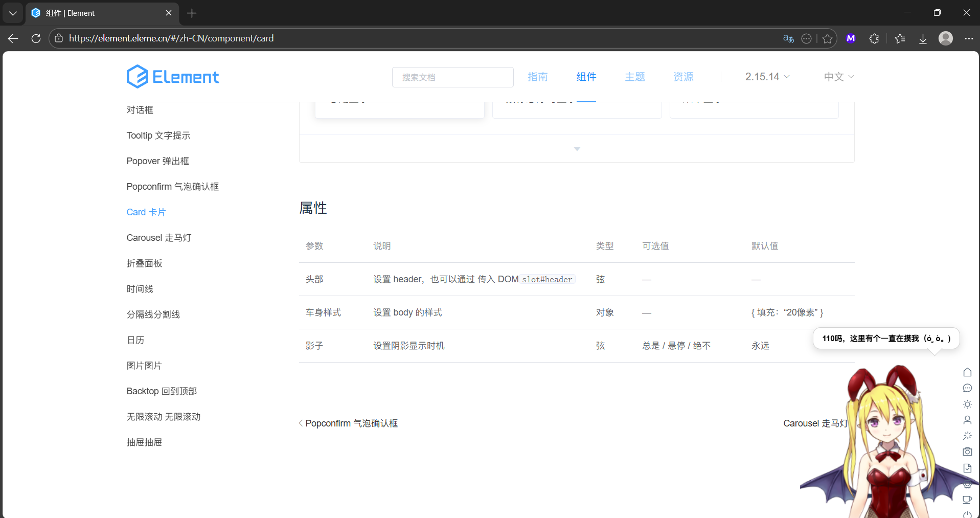Open the browser downloads icon
Screen dimensions: 980x518
[x=923, y=38]
